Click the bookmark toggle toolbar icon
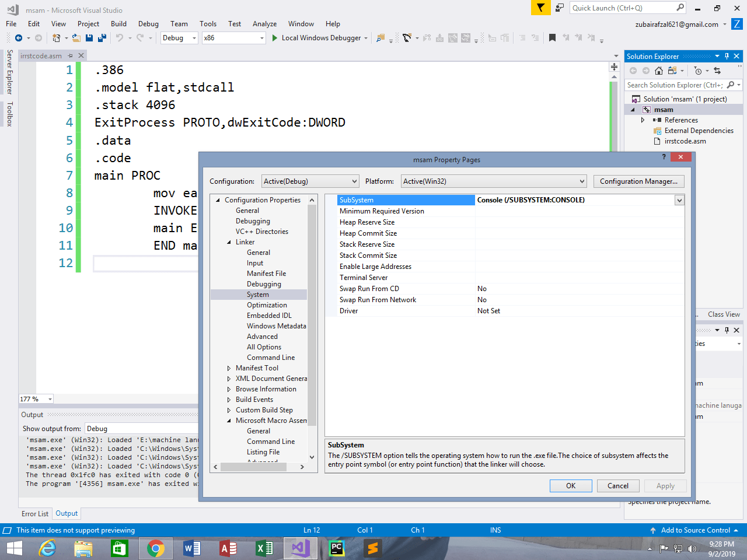This screenshot has width=747, height=560. [x=552, y=38]
